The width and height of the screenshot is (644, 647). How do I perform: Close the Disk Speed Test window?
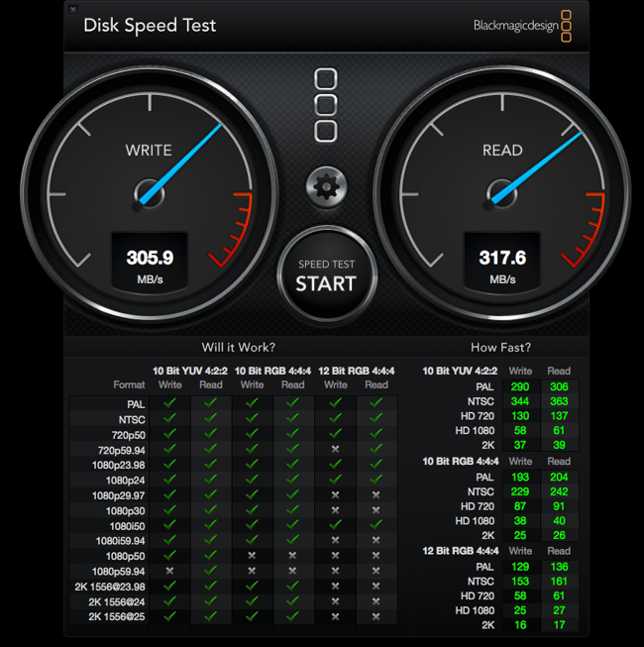pos(73,9)
